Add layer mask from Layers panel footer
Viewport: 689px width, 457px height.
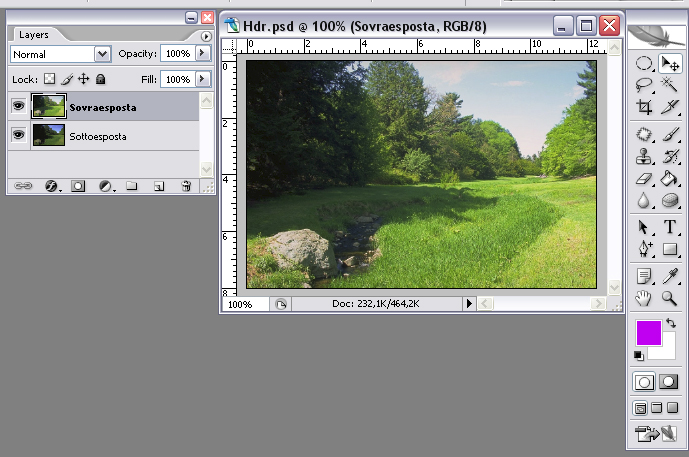(x=78, y=186)
